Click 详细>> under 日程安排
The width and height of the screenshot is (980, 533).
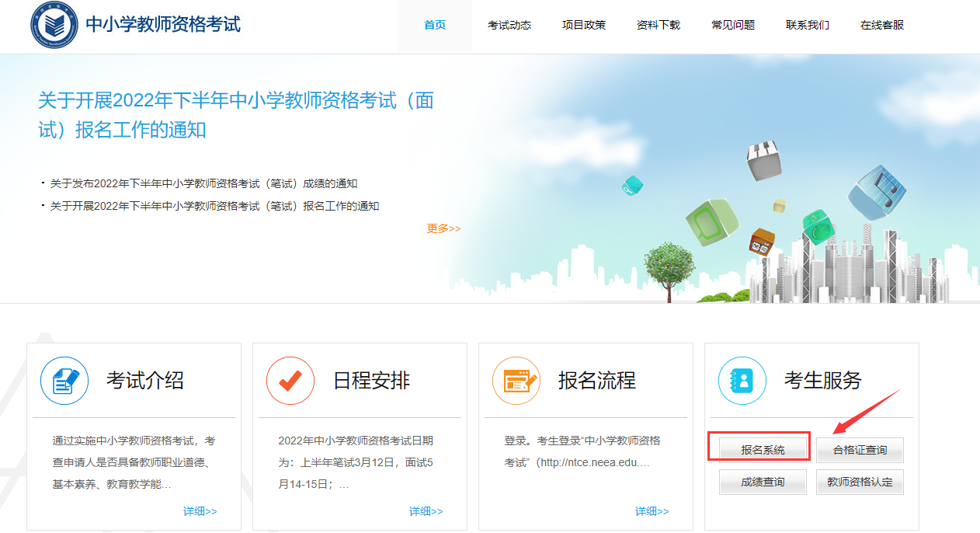(x=426, y=510)
